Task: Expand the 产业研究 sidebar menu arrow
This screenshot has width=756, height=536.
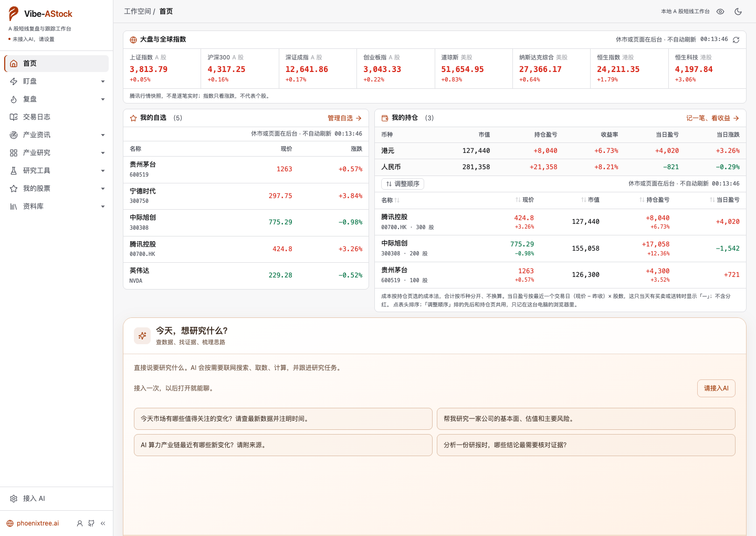Action: click(103, 153)
